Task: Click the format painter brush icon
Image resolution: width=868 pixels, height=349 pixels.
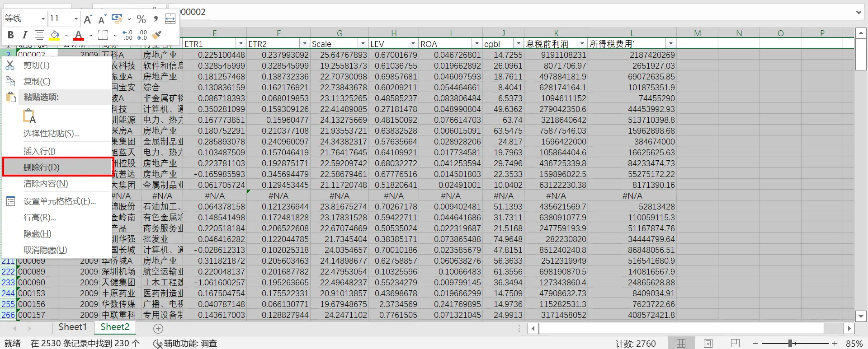Action: point(157,35)
